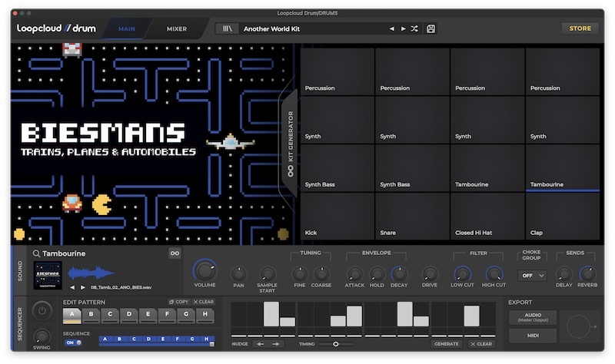Screen dimensions: 615x364
Task: Save the current kit
Action: (430, 28)
